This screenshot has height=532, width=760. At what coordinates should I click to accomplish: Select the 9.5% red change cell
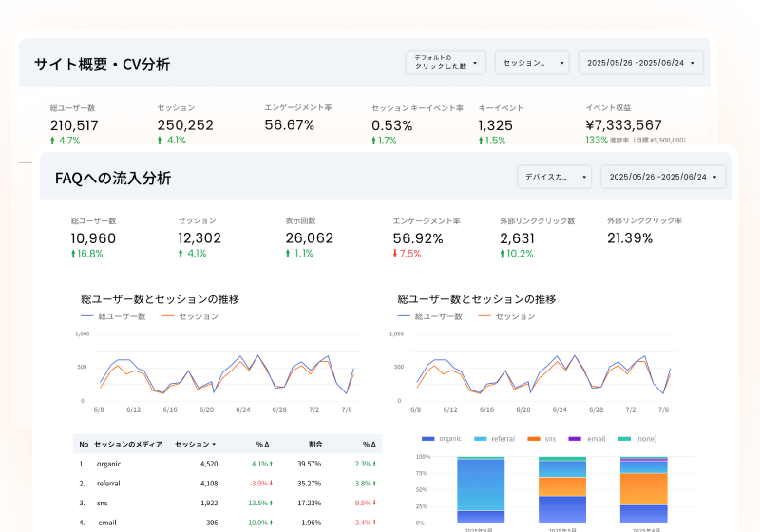(366, 503)
